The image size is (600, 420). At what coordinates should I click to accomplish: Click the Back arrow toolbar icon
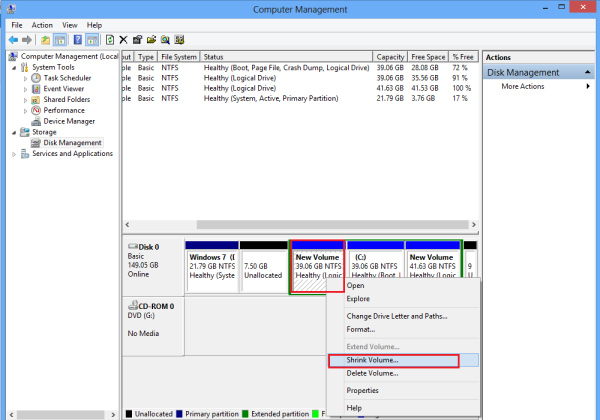pos(12,40)
